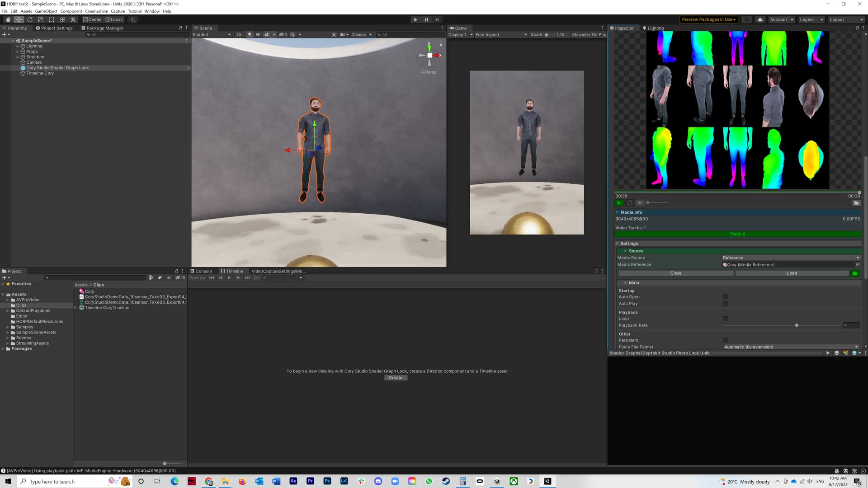Switch to the Console tab
This screenshot has height=488, width=868.
point(201,271)
